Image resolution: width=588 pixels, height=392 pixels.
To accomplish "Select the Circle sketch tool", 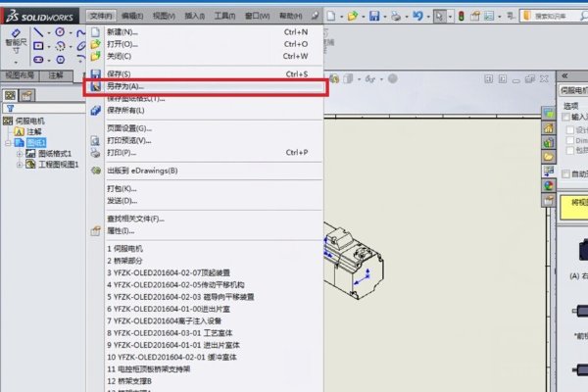I will click(x=60, y=32).
